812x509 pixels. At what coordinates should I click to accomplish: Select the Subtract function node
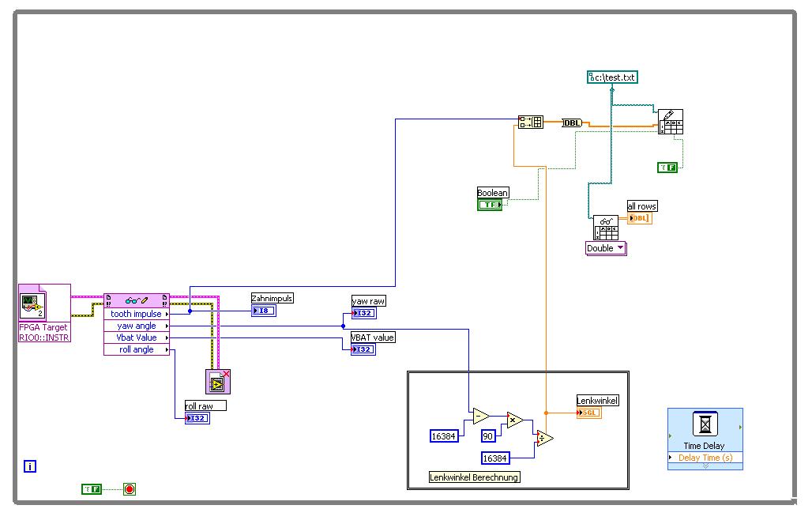click(481, 416)
